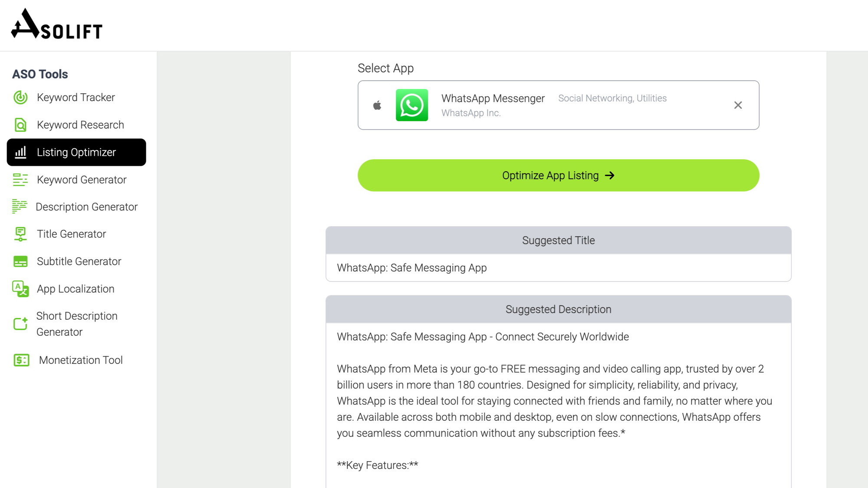The width and height of the screenshot is (868, 488).
Task: Click the WhatsApp app icon thumbnail
Action: 412,105
